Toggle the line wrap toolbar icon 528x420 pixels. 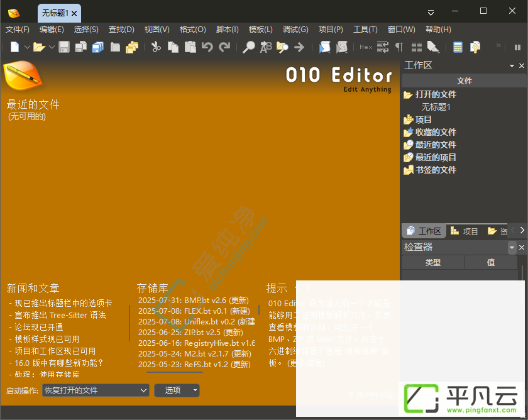(383, 47)
